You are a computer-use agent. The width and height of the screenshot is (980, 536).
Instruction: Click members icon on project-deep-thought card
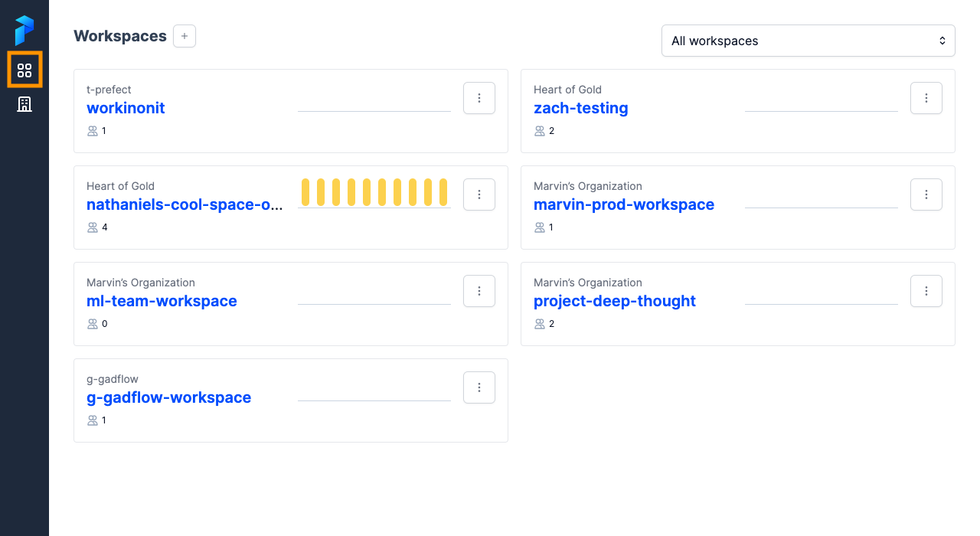540,324
